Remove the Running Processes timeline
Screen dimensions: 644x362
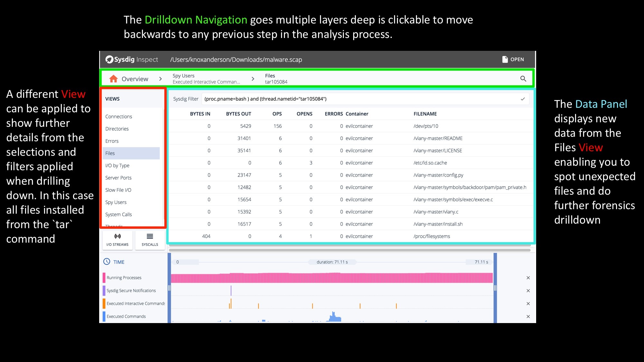click(x=528, y=278)
